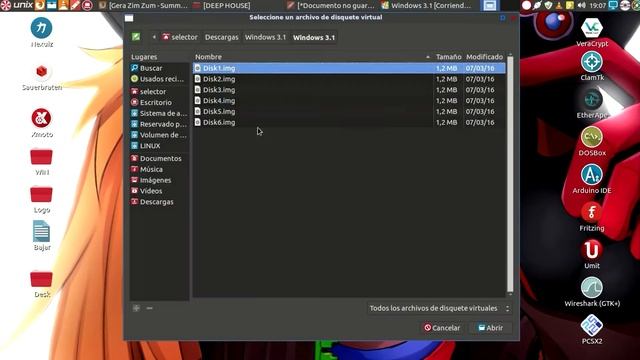The height and width of the screenshot is (360, 640).
Task: Select Disk2.img in the file list
Action: click(349, 79)
